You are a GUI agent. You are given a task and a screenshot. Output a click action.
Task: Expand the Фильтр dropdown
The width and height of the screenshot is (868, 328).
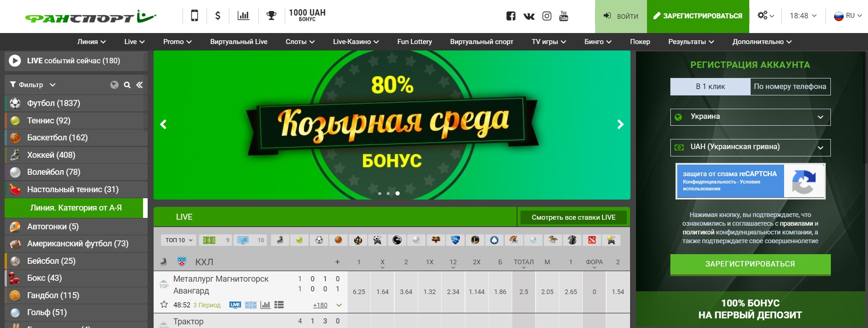33,85
